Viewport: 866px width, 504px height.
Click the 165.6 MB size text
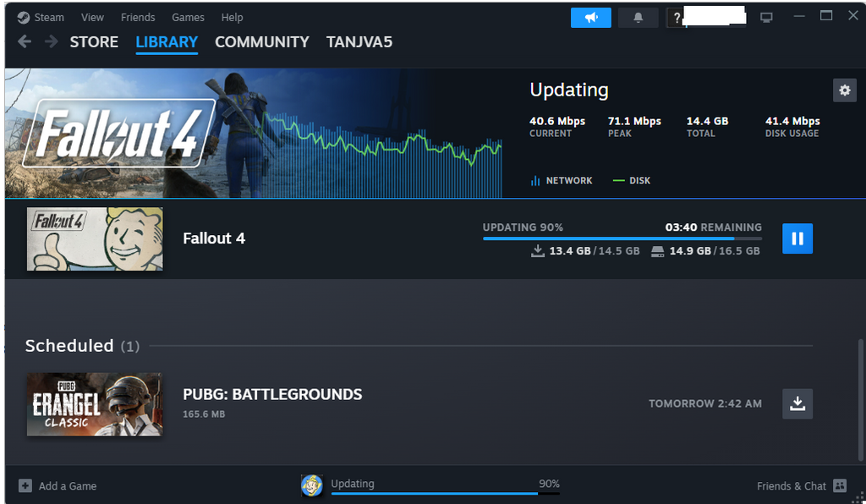(x=204, y=414)
